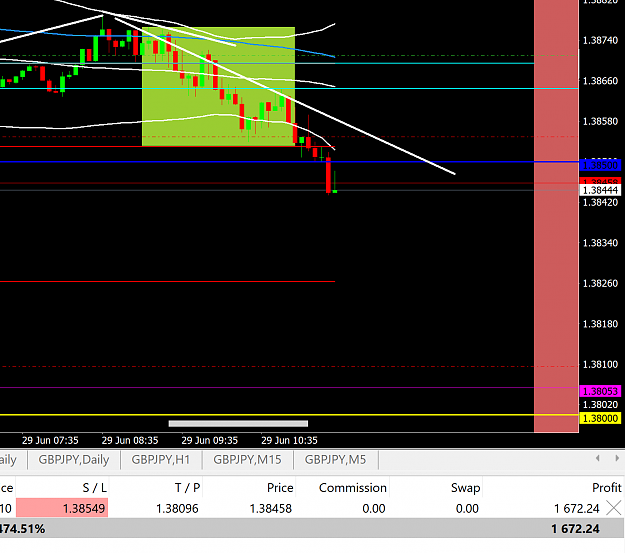Select the trade row profit 1 672.24

point(576,508)
